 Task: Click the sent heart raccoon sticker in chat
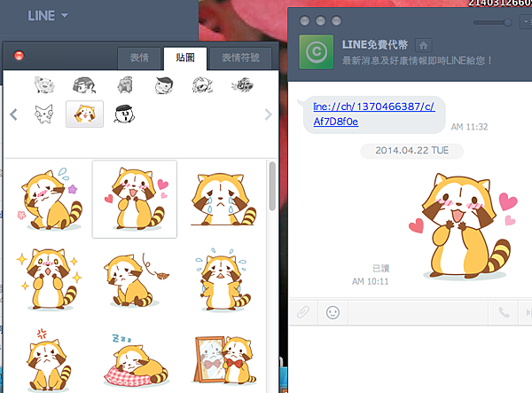point(463,227)
